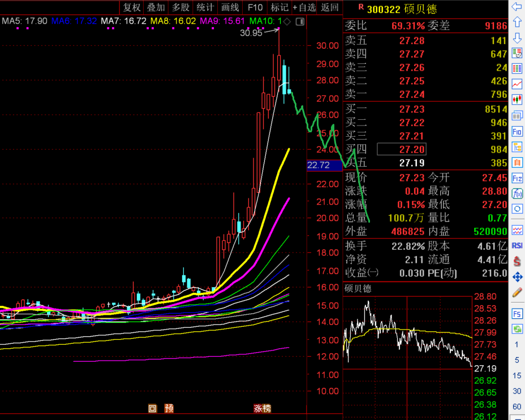The image size is (525, 420).
Task: Click stock title 300322 硕贝德
Action: pos(402,9)
